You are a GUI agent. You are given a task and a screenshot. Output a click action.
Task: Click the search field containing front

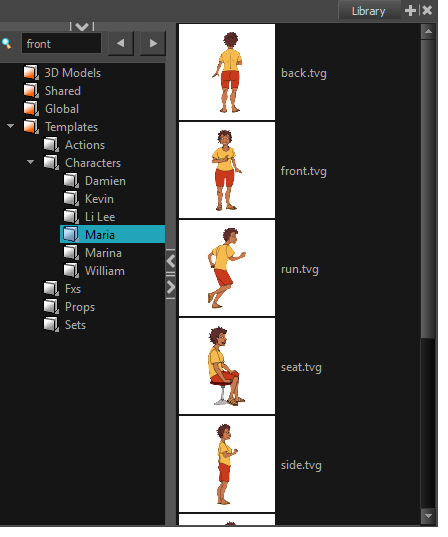[x=61, y=43]
